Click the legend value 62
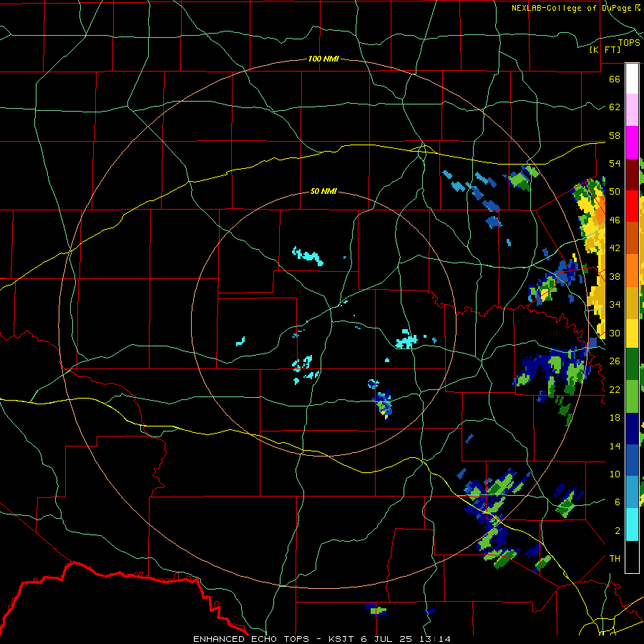 tap(615, 107)
